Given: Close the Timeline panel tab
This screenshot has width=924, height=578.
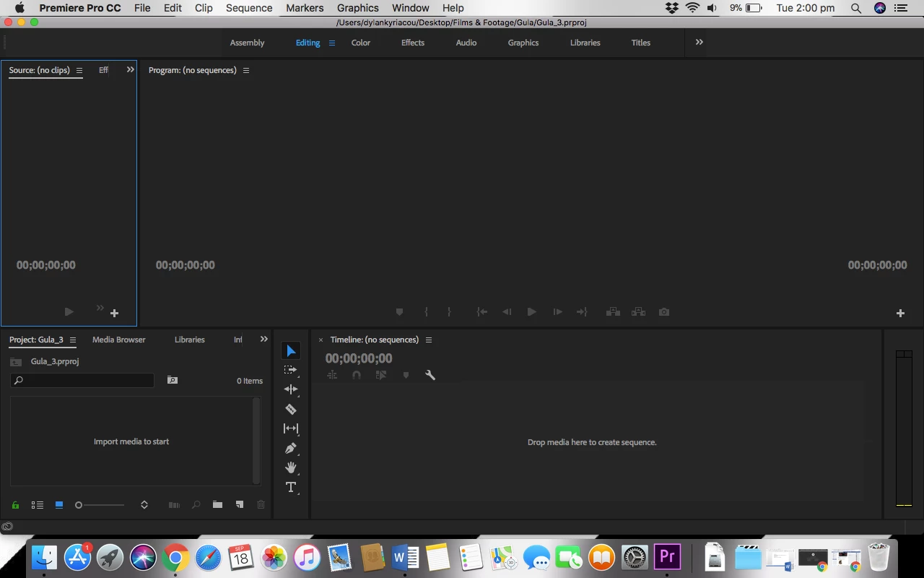Looking at the screenshot, I should click(x=321, y=340).
